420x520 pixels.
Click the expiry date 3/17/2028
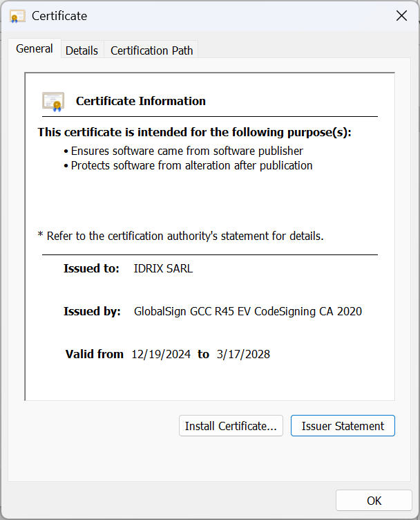(x=242, y=354)
